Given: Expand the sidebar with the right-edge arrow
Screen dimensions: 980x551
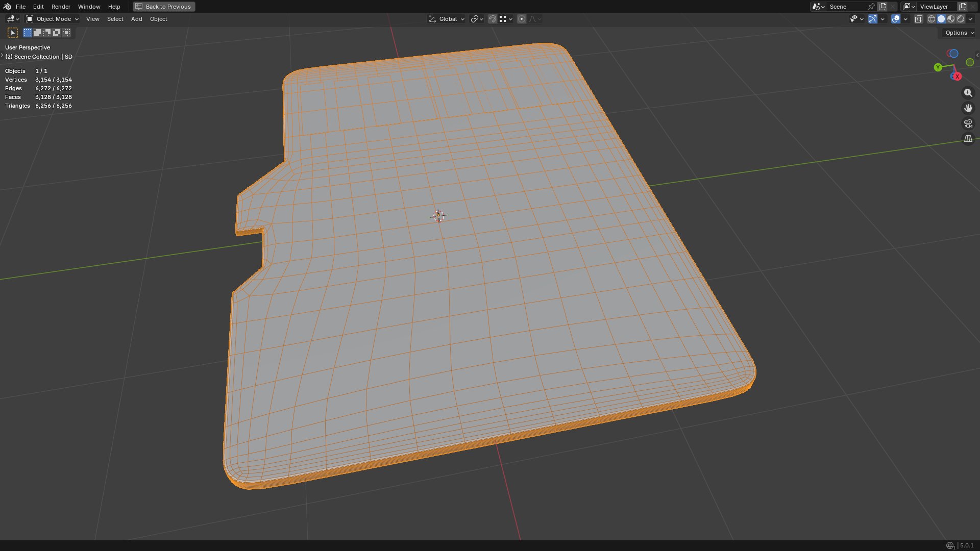Looking at the screenshot, I should [977, 55].
